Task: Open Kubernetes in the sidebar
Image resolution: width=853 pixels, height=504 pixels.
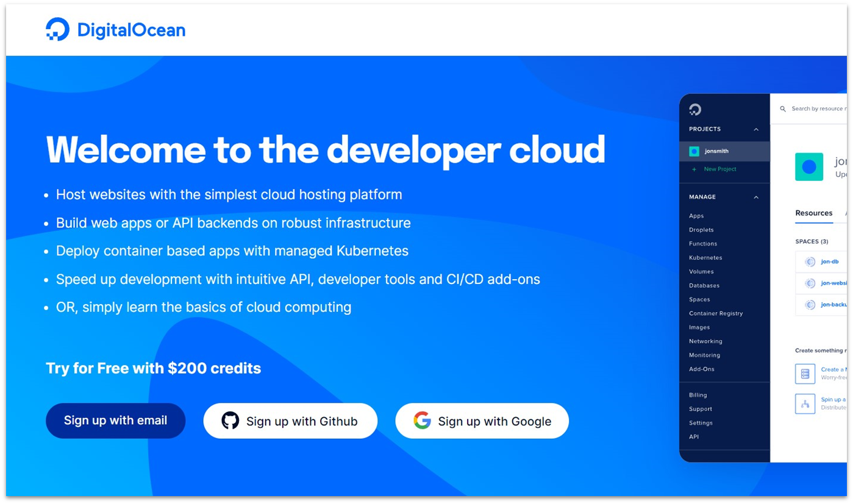Action: coord(705,258)
